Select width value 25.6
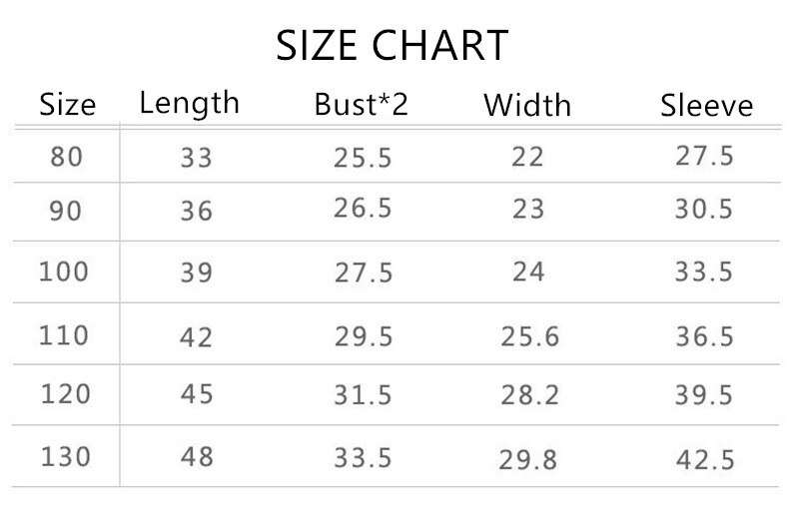 click(530, 336)
